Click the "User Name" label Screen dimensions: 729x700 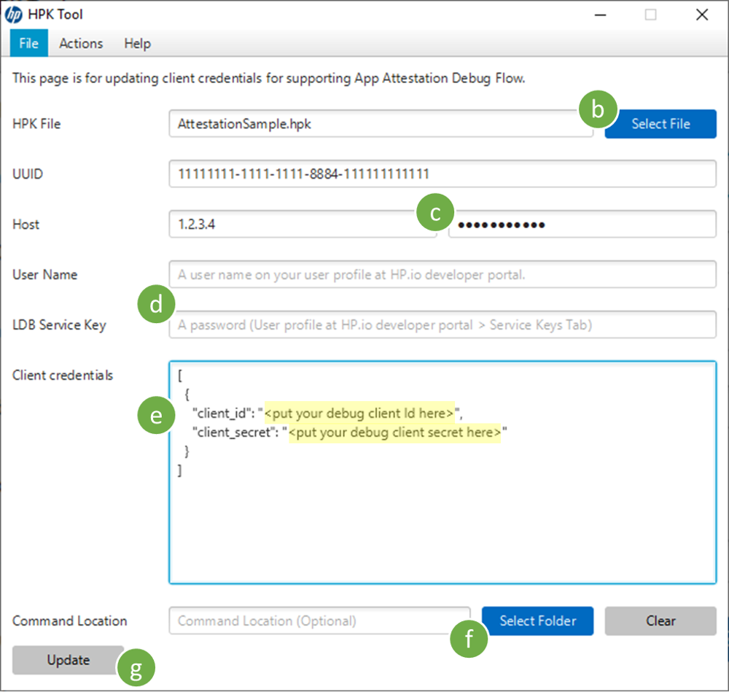pyautogui.click(x=45, y=275)
